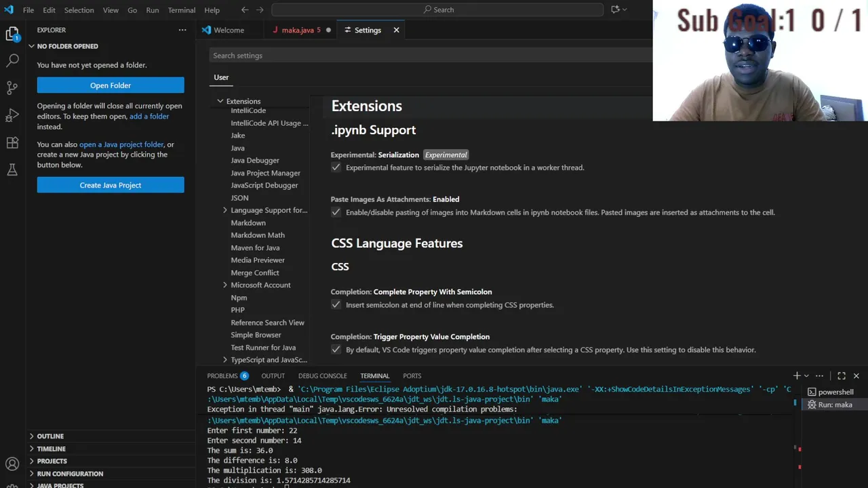Click the Open Folder button
Viewport: 868px width, 488px height.
pos(111,85)
